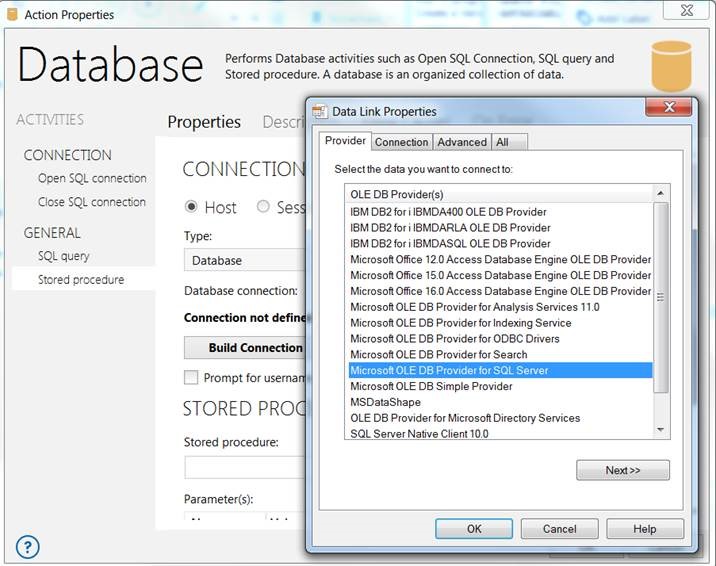Select Microsoft OLE DB Provider for SQL Server
Screen dimensions: 716x566
[500, 370]
